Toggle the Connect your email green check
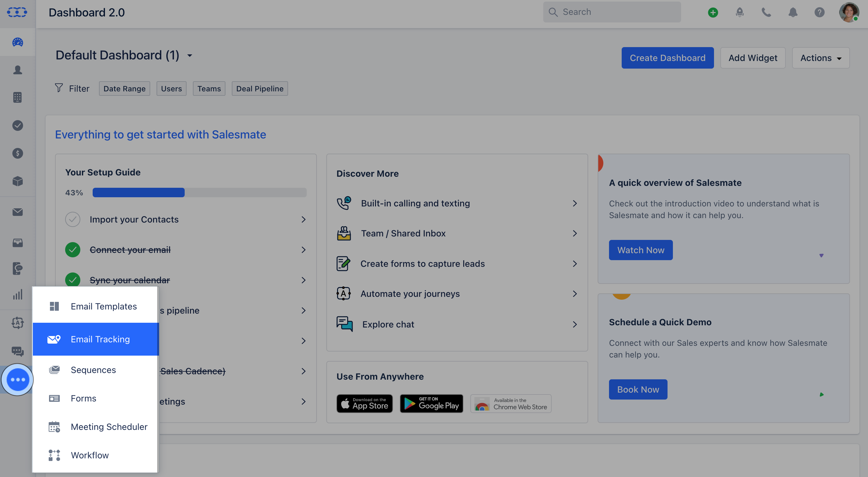Image resolution: width=868 pixels, height=477 pixels. [x=72, y=250]
